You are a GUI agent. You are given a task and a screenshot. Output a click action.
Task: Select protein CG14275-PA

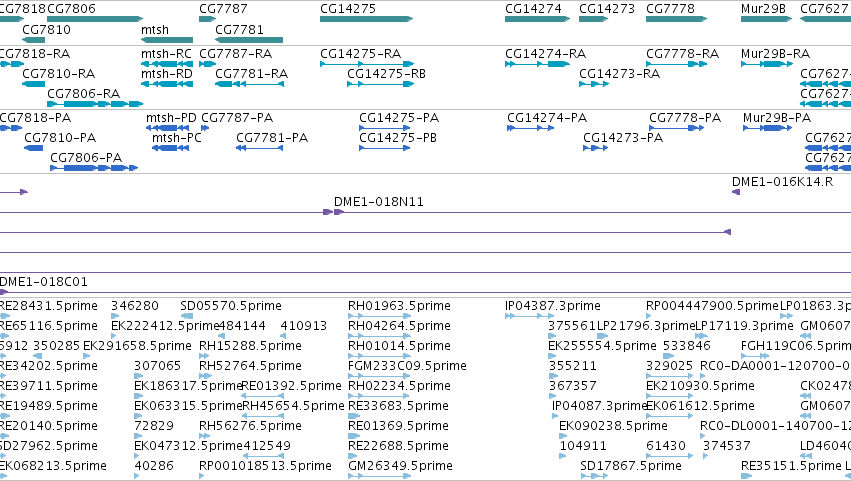pos(384,128)
